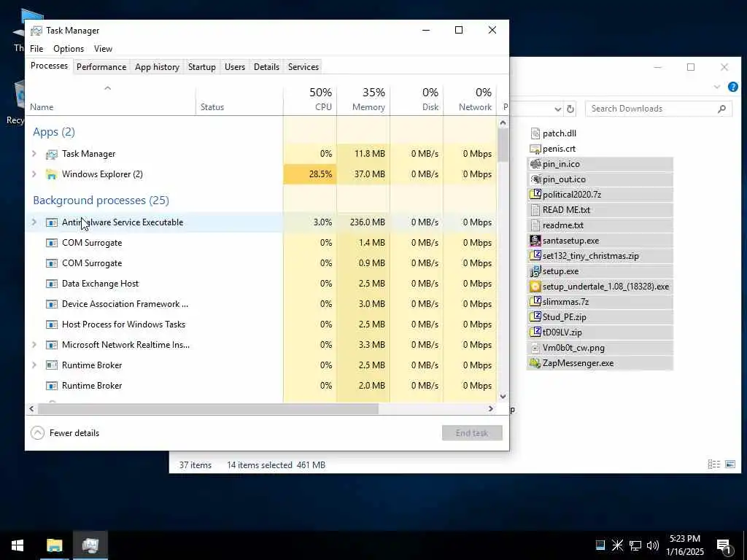Viewport: 747px width, 560px height.
Task: Expand the Microsoft Network Realtime Inspection row
Action: 34,345
